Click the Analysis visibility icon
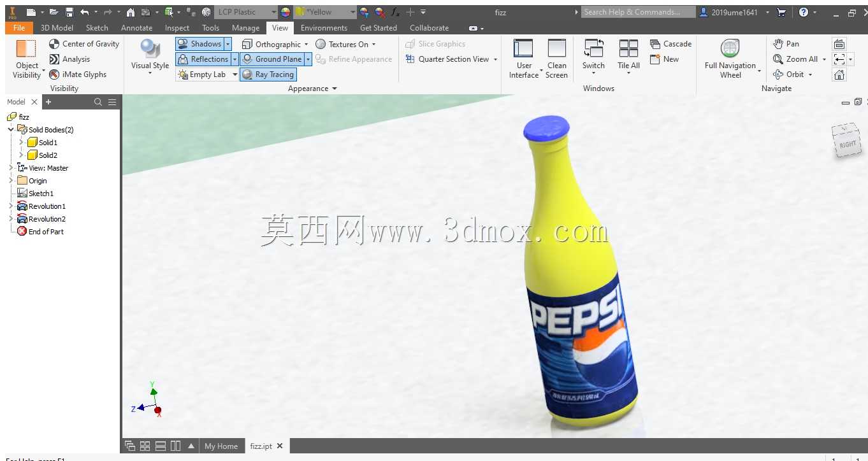This screenshot has width=868, height=461. click(x=55, y=59)
